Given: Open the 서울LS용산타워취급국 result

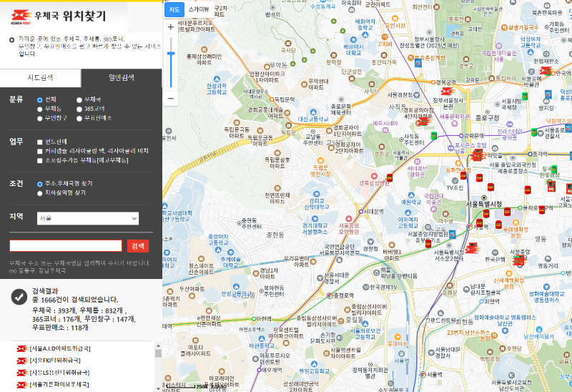Looking at the screenshot, I should pyautogui.click(x=59, y=373).
